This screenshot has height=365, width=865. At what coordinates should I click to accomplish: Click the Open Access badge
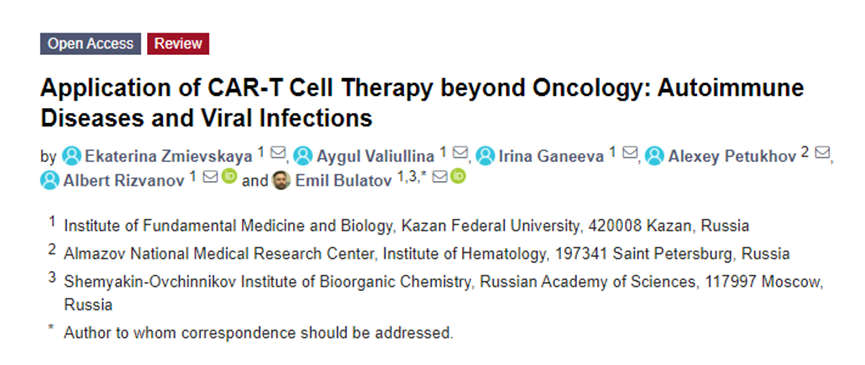90,44
